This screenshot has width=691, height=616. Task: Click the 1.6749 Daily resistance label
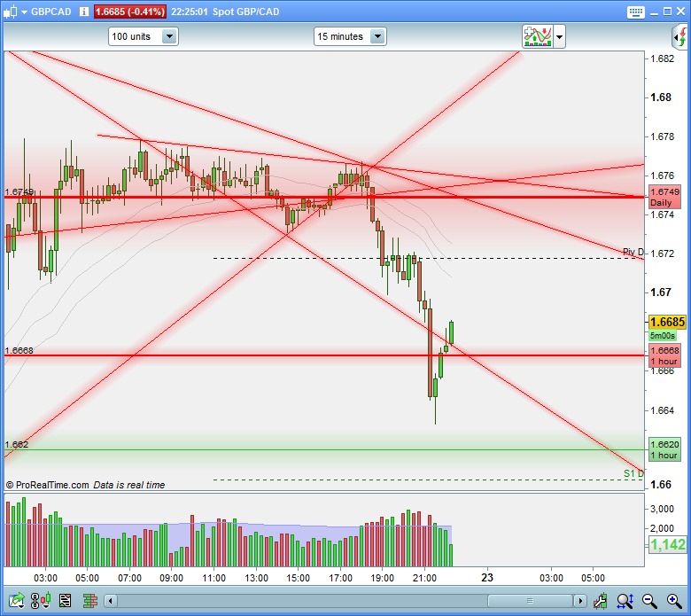coord(665,197)
